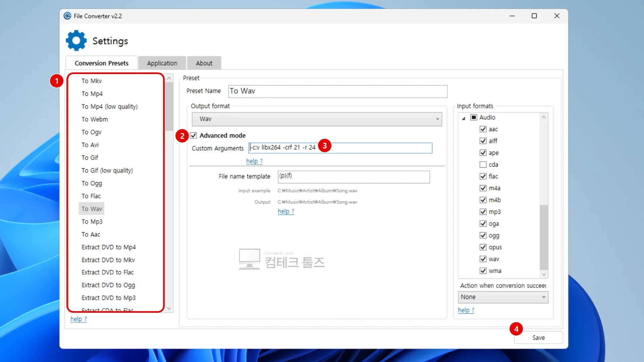
Task: Uncheck the aac input format
Action: point(483,129)
